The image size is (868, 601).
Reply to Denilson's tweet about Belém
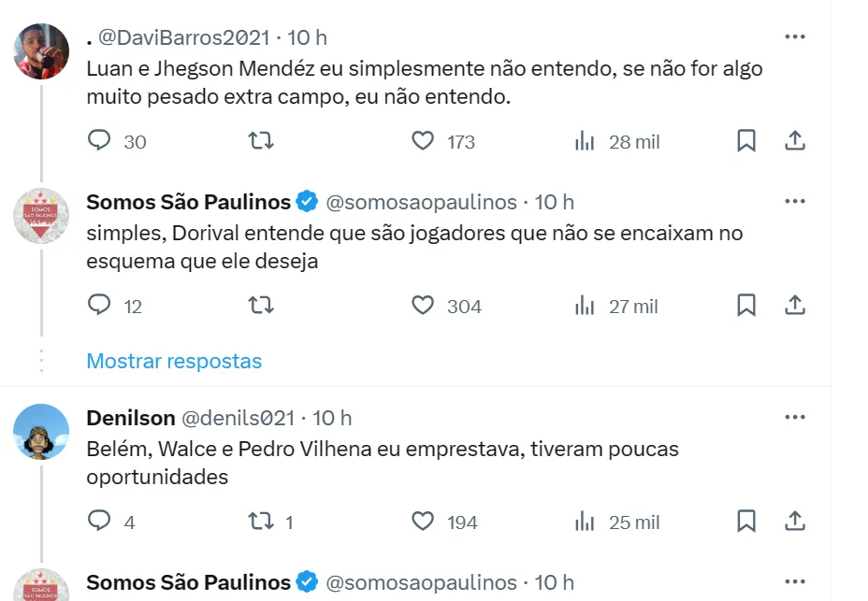point(100,522)
